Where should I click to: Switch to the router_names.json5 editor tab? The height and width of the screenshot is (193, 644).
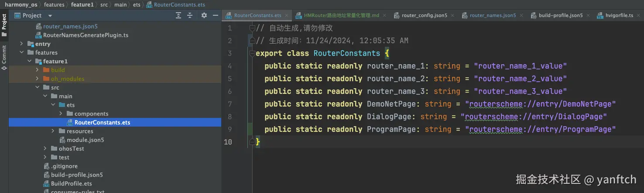point(493,15)
